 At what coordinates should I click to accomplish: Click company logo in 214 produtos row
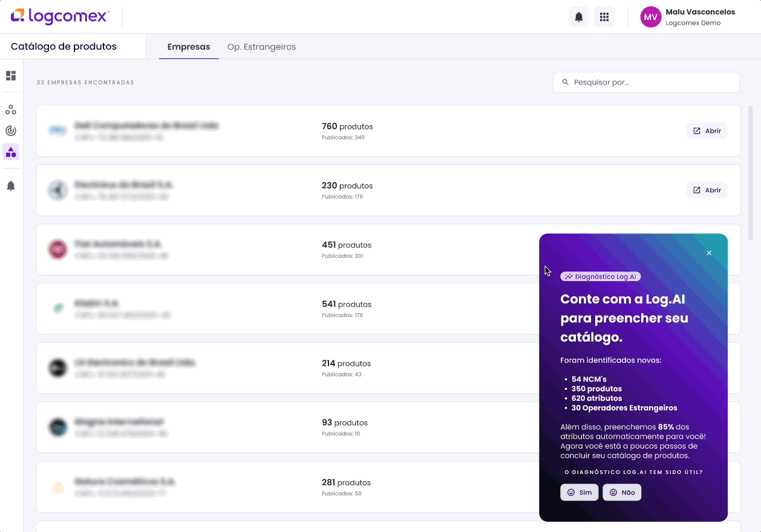58,368
